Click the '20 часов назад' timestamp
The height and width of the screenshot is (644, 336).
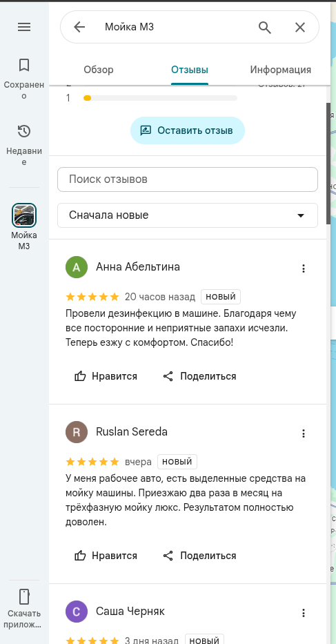pos(160,297)
